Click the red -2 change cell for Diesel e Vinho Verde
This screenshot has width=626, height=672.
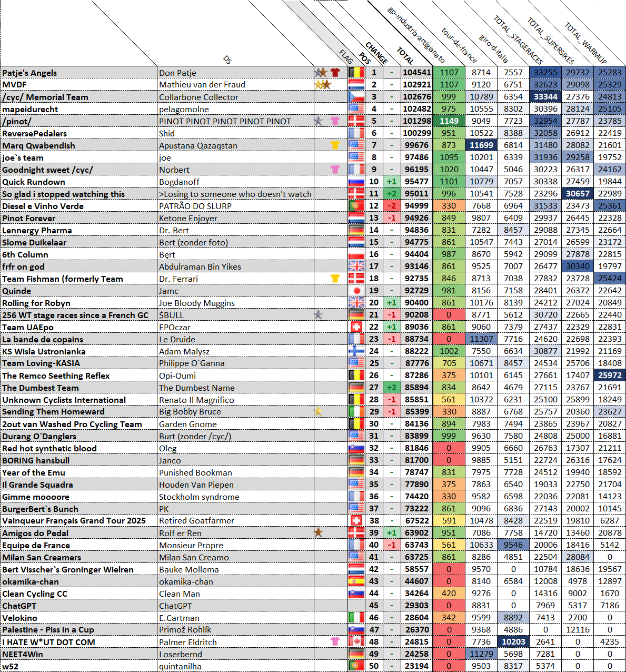(x=391, y=206)
